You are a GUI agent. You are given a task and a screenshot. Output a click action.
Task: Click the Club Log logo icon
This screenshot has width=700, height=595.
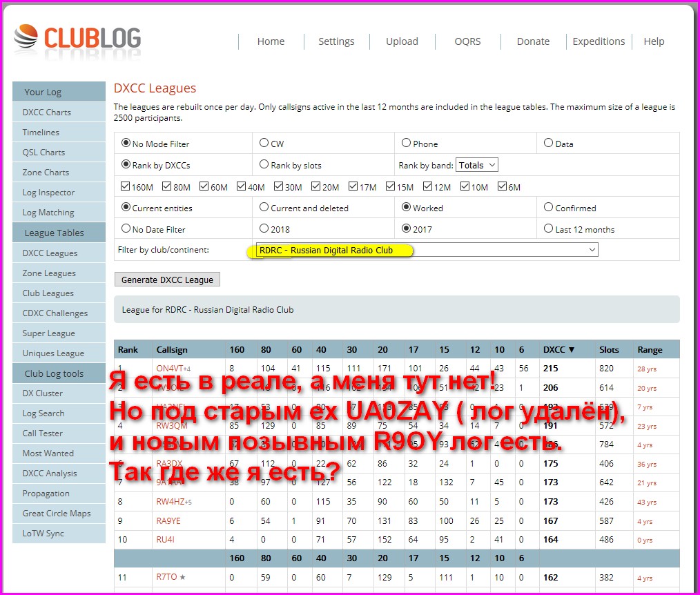click(26, 38)
